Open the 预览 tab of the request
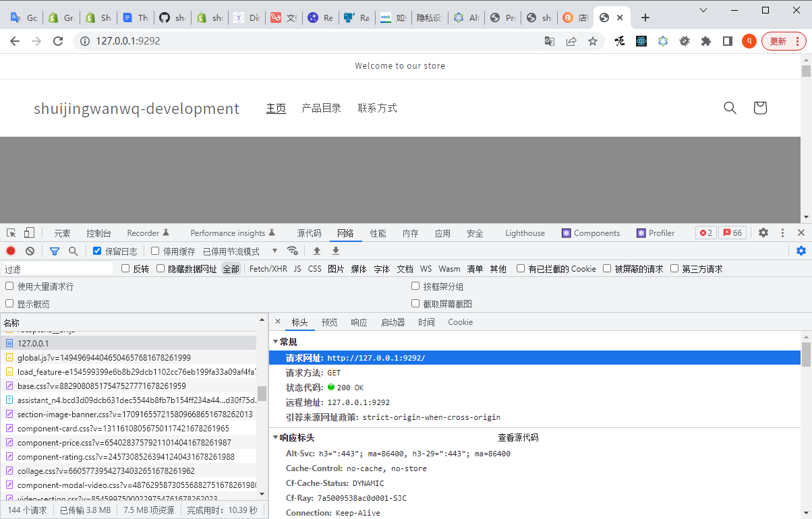 point(329,322)
